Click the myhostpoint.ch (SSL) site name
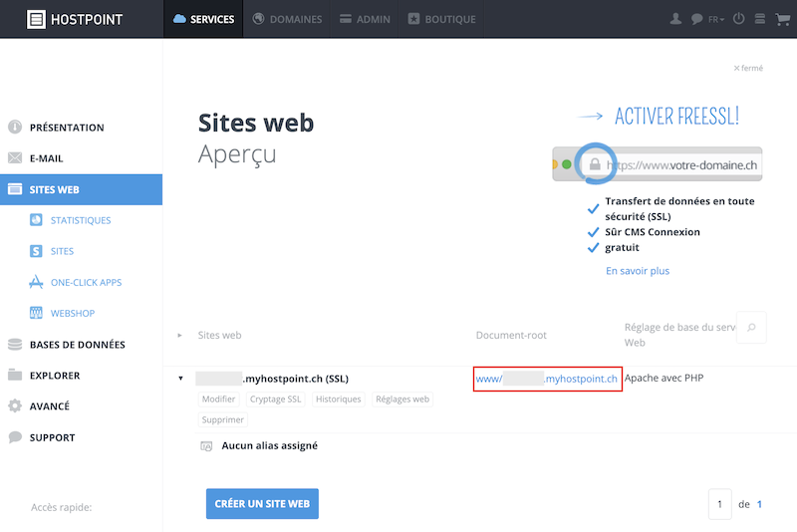This screenshot has height=532, width=797. [x=272, y=379]
